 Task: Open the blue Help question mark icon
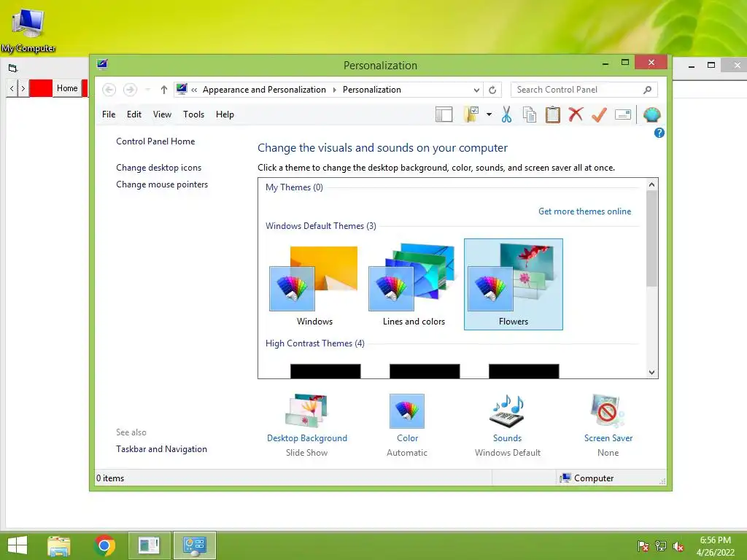tap(659, 133)
